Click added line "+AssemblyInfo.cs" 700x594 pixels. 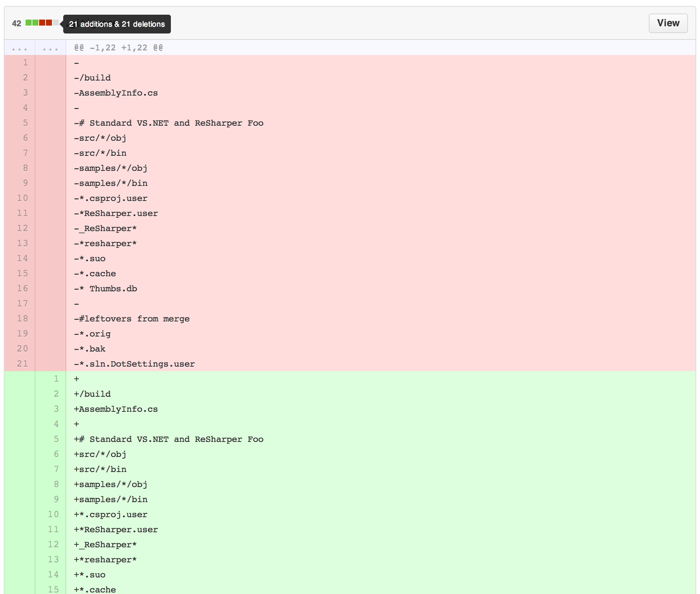pyautogui.click(x=116, y=409)
